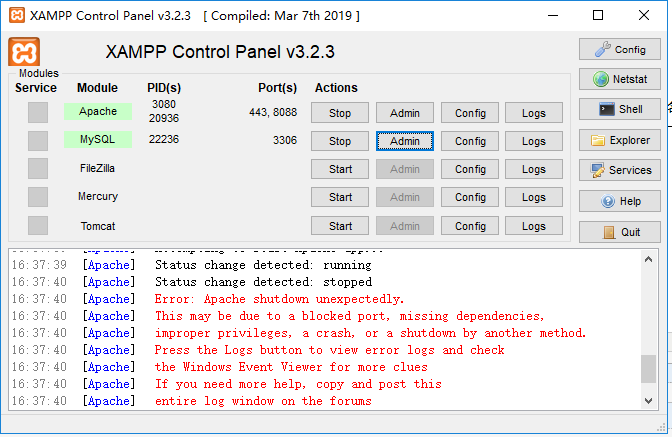The height and width of the screenshot is (437, 672).
Task: Launch Shell via the terminal icon
Action: (620, 109)
